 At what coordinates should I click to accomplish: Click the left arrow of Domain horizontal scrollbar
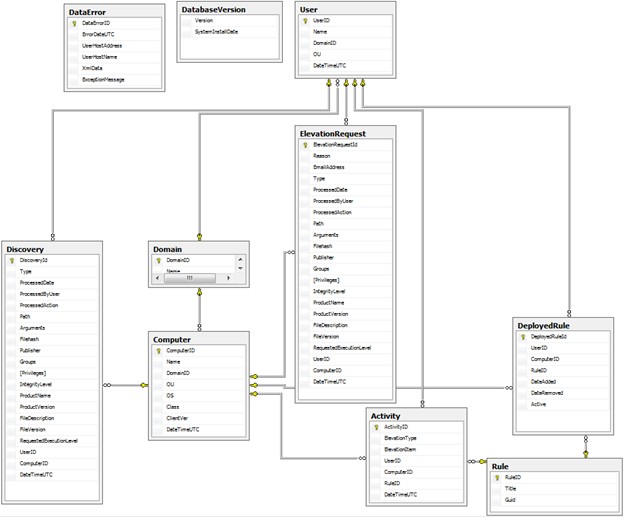click(x=158, y=278)
